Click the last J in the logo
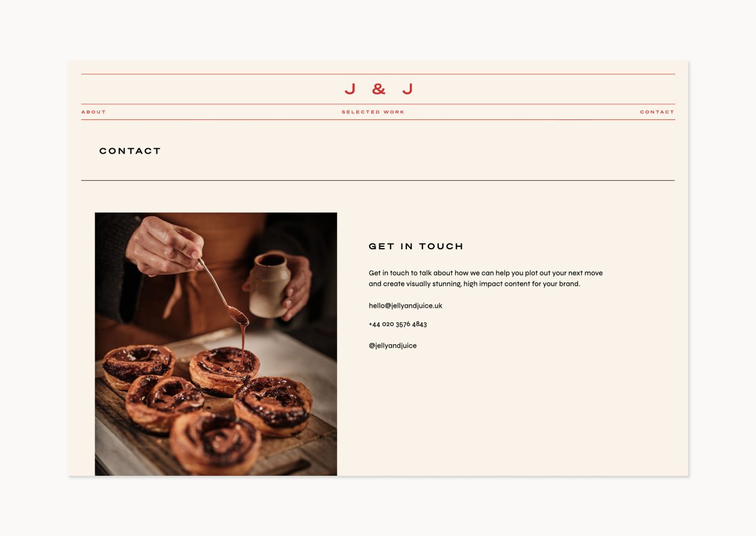Image resolution: width=756 pixels, height=536 pixels. (407, 89)
